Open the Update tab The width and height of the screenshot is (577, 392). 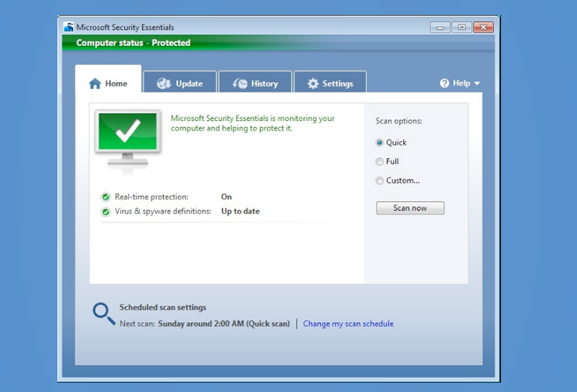click(180, 81)
